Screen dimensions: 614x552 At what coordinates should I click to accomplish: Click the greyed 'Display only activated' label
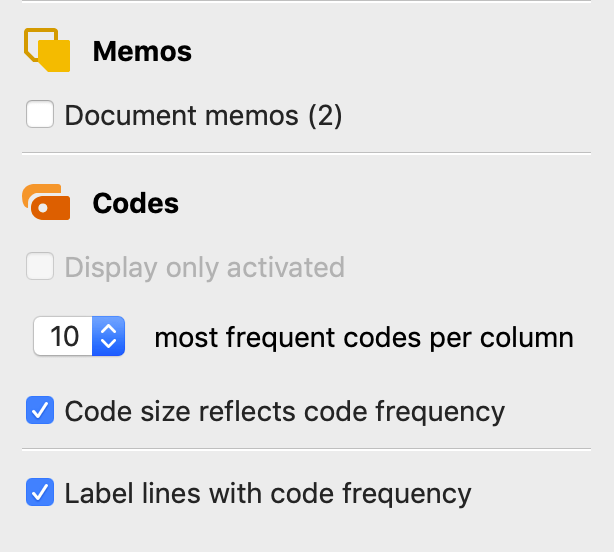tap(204, 267)
